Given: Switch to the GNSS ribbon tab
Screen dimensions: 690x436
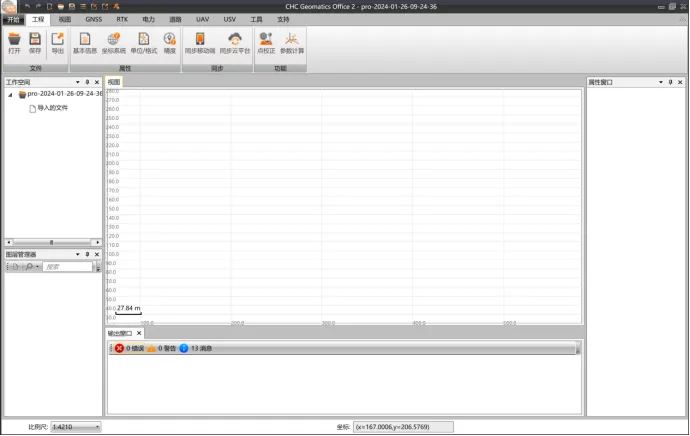Looking at the screenshot, I should pyautogui.click(x=93, y=19).
